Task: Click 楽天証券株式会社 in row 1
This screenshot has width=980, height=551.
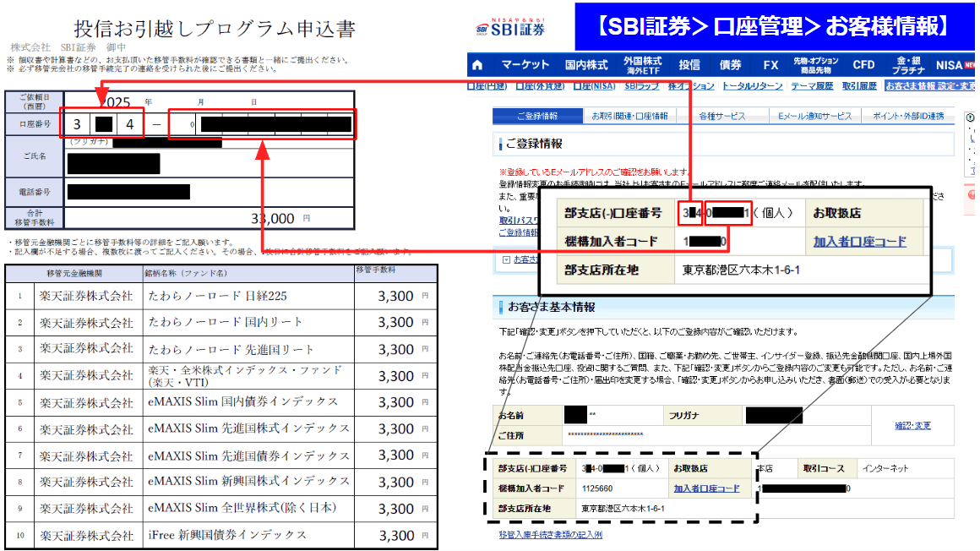Action: click(86, 296)
